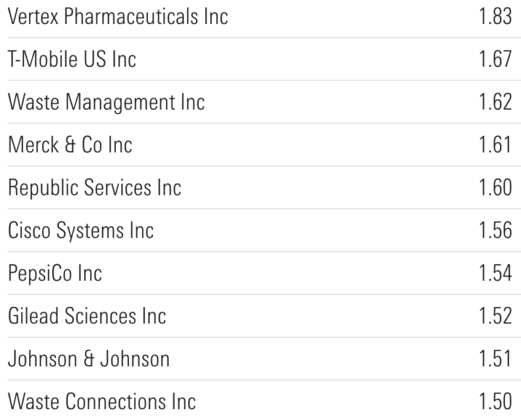Select the Waste Management Inc entry
Image resolution: width=521 pixels, height=420 pixels.
[x=106, y=102]
